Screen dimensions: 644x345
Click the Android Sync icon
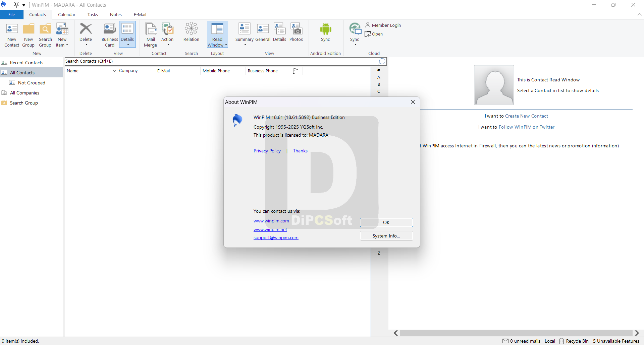click(x=325, y=29)
